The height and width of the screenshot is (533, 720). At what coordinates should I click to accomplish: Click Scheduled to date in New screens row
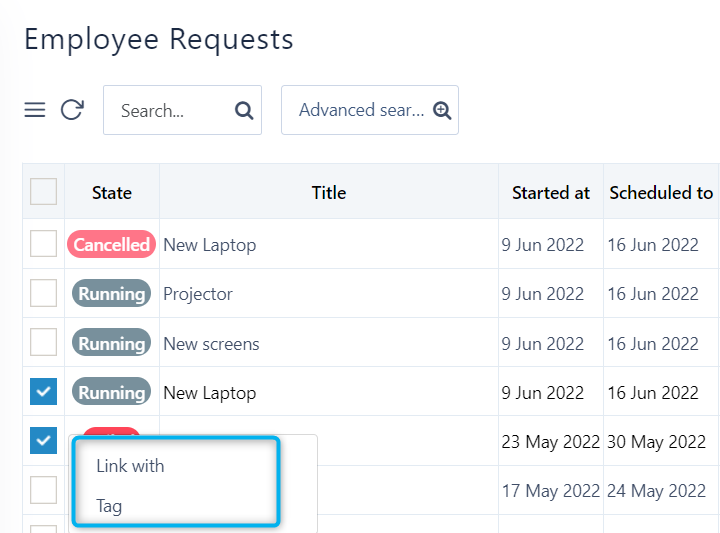(x=652, y=343)
